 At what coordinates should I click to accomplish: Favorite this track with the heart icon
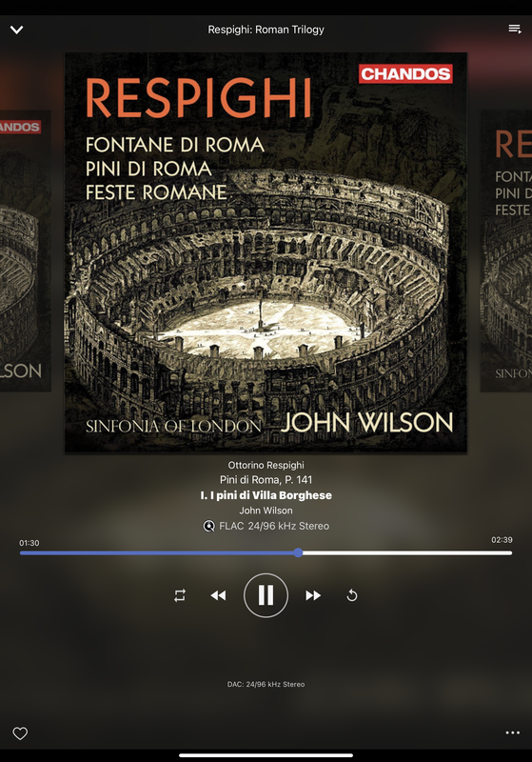coord(20,732)
